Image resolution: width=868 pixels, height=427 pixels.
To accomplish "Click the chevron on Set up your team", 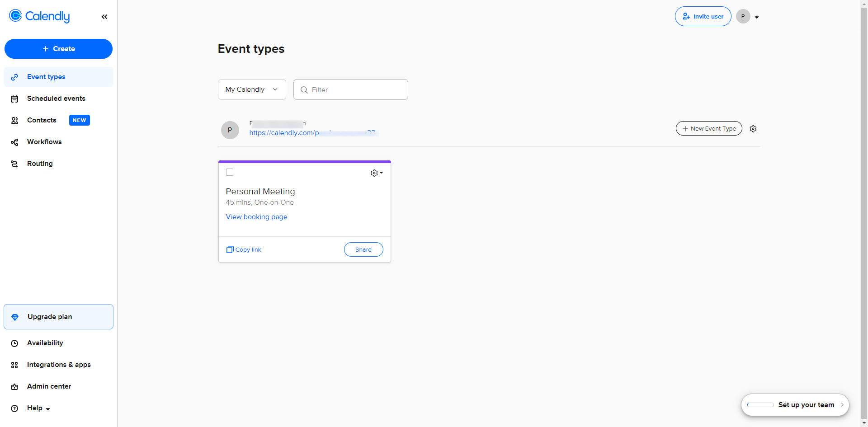I will 842,405.
